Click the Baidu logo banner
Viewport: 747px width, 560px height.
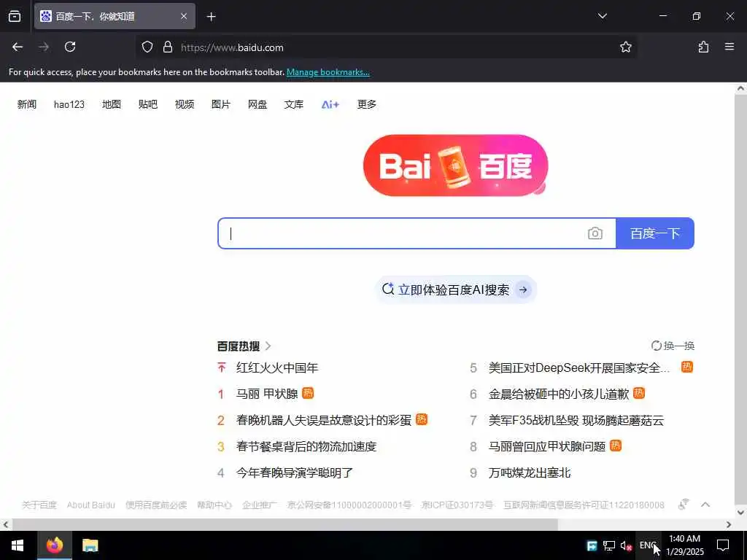455,166
